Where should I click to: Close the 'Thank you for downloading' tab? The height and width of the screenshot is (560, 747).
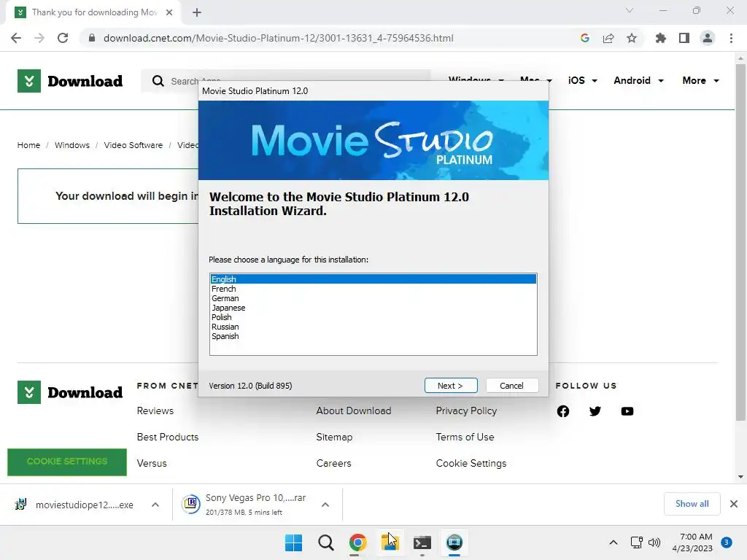pyautogui.click(x=169, y=12)
